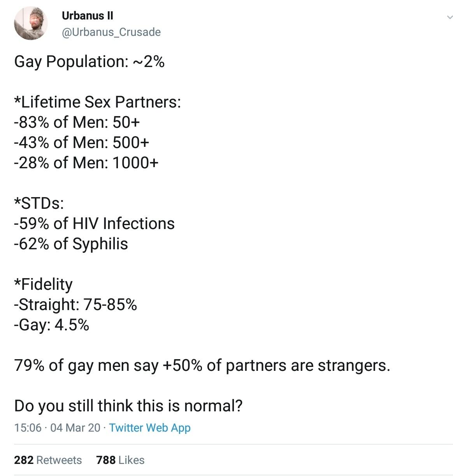This screenshot has width=453, height=476.
Task: Expand the tweet options chevron menu
Action: point(449,17)
